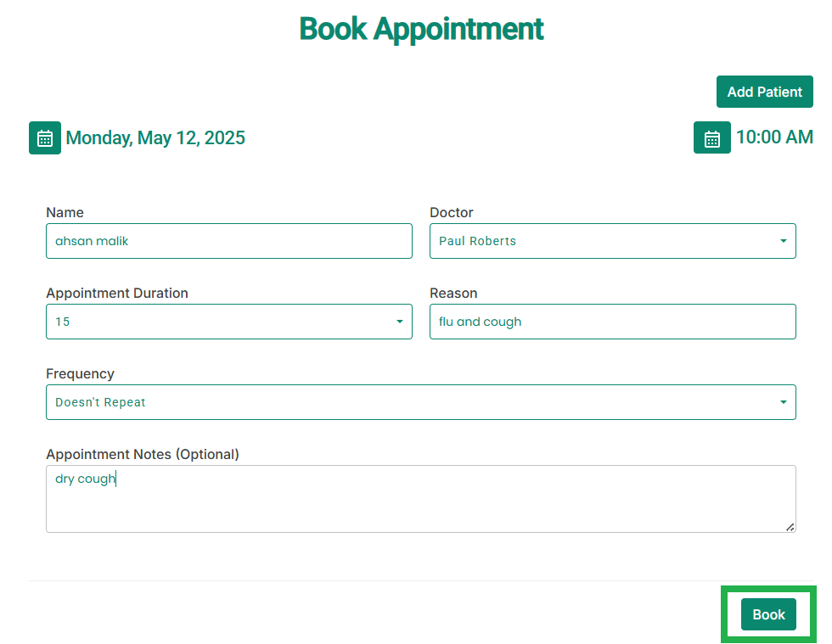Expand the Appointment Duration dropdown
This screenshot has height=644, width=832.
(x=229, y=322)
